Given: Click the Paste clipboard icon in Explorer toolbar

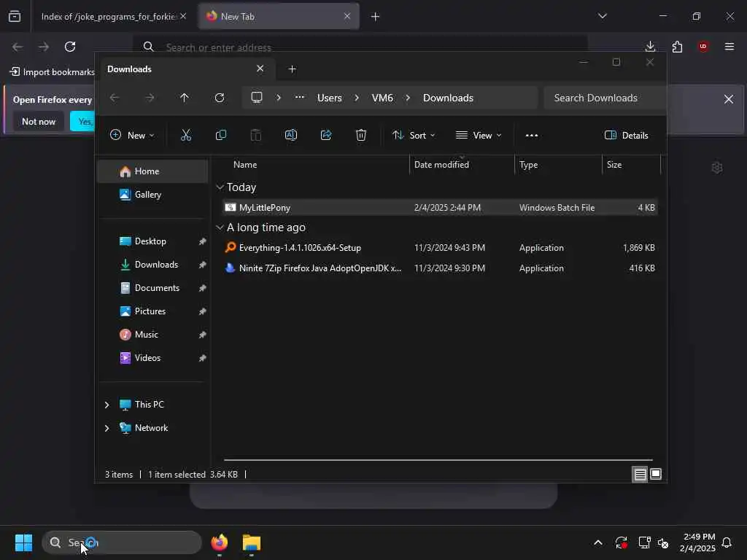Looking at the screenshot, I should 256,135.
